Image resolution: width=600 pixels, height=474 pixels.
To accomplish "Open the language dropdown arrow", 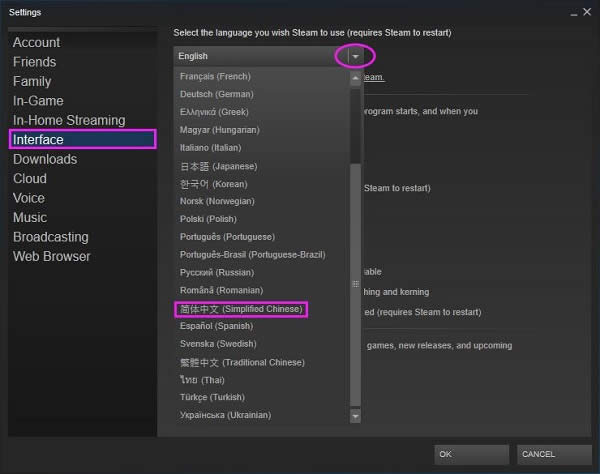I will coord(355,56).
